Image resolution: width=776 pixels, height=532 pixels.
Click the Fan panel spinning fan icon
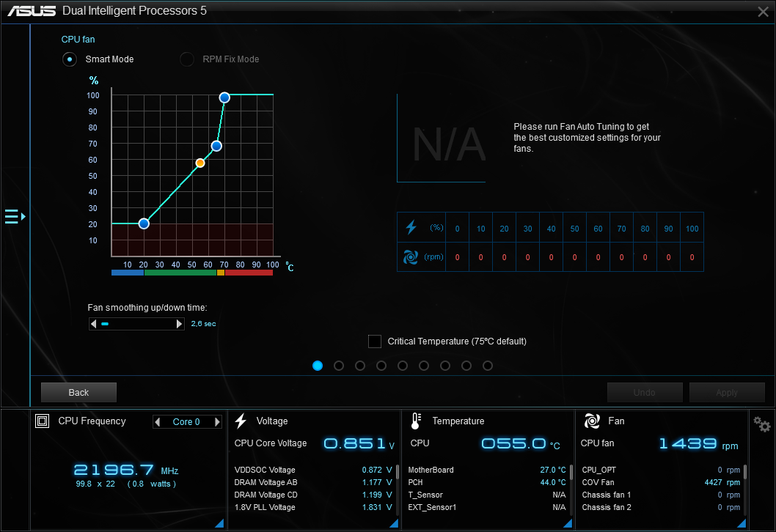(592, 421)
